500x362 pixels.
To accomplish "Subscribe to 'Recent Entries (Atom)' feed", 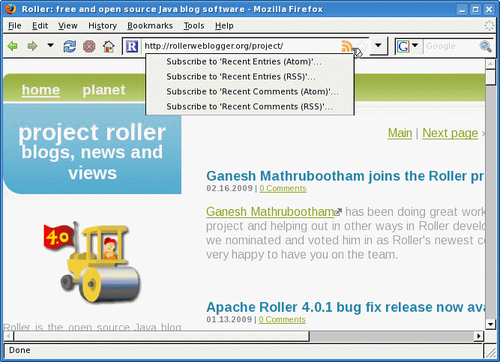I will point(250,62).
